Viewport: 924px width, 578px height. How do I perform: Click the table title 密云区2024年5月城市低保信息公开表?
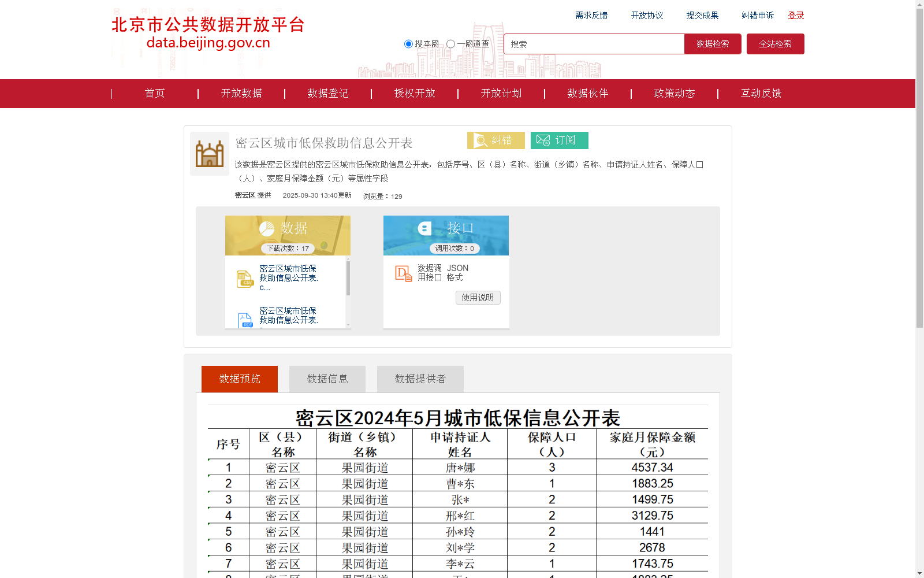pyautogui.click(x=458, y=418)
